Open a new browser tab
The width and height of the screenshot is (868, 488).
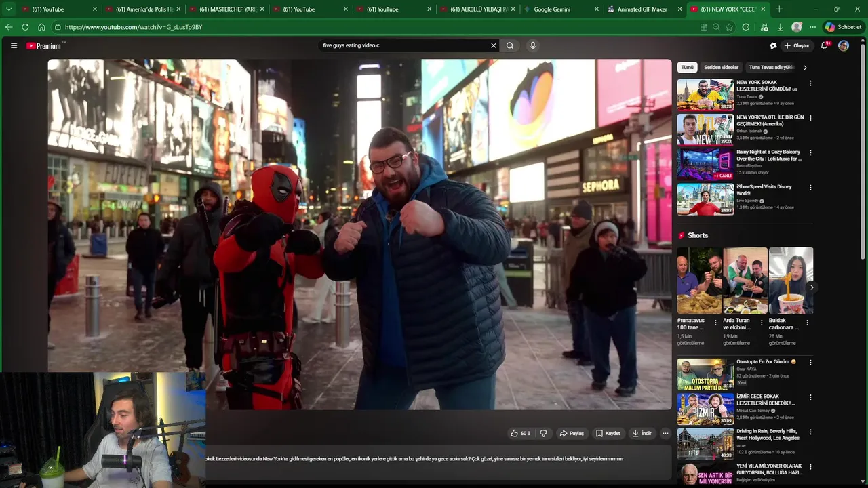[x=779, y=9]
